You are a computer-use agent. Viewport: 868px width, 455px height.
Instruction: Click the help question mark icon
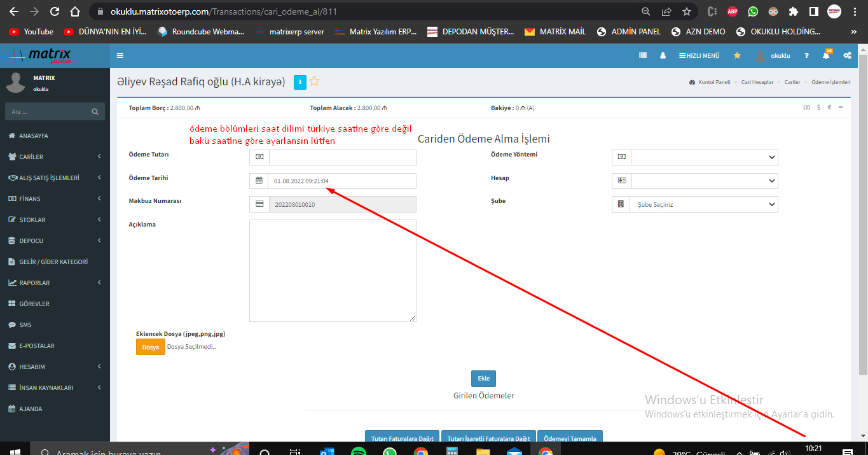pyautogui.click(x=806, y=55)
